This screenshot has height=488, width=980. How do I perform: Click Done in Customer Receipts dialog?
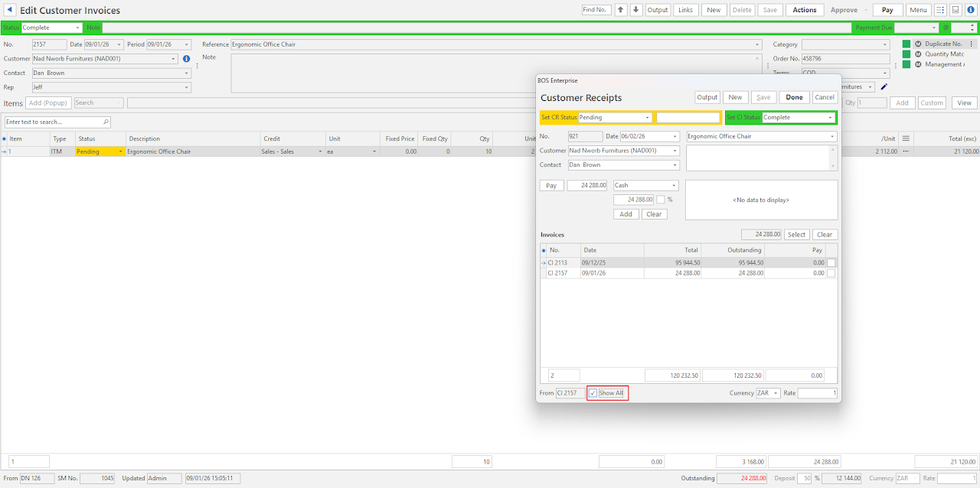(794, 97)
